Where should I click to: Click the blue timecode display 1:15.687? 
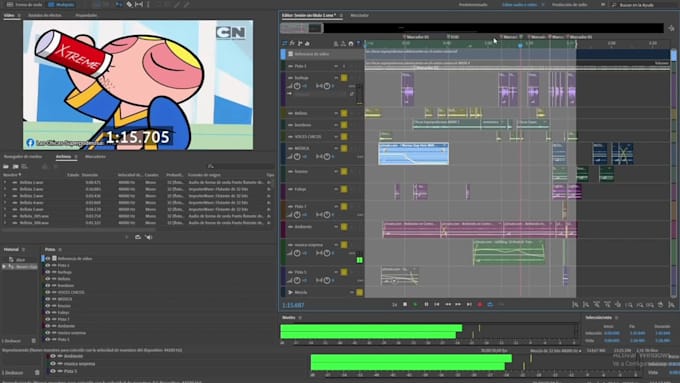click(293, 305)
